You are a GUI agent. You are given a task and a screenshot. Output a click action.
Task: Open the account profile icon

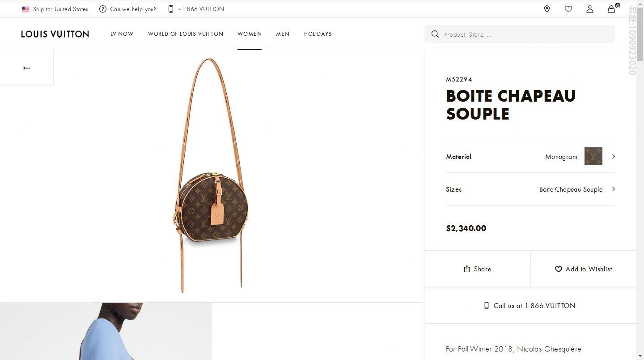[589, 9]
